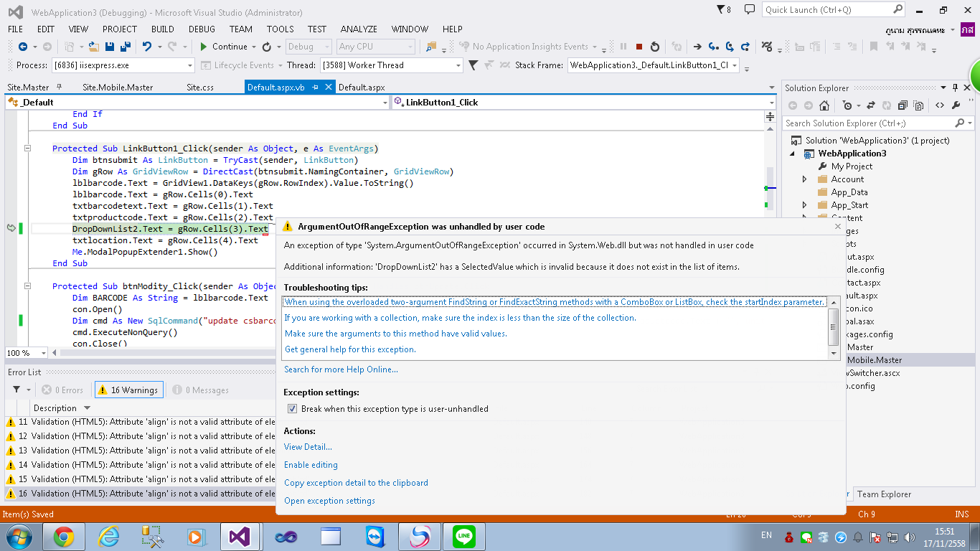The width and height of the screenshot is (980, 551).
Task: Click the Solution Explorer Home icon
Action: coord(824,105)
